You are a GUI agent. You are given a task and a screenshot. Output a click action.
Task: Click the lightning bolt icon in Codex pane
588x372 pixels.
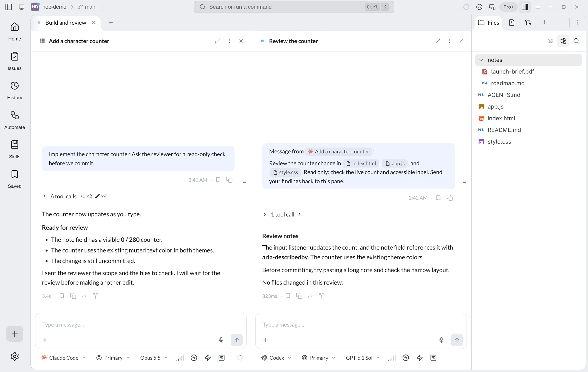419,358
